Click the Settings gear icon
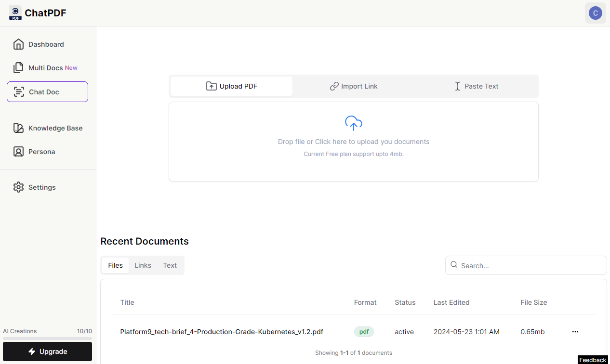This screenshot has width=610, height=364. pyautogui.click(x=18, y=187)
